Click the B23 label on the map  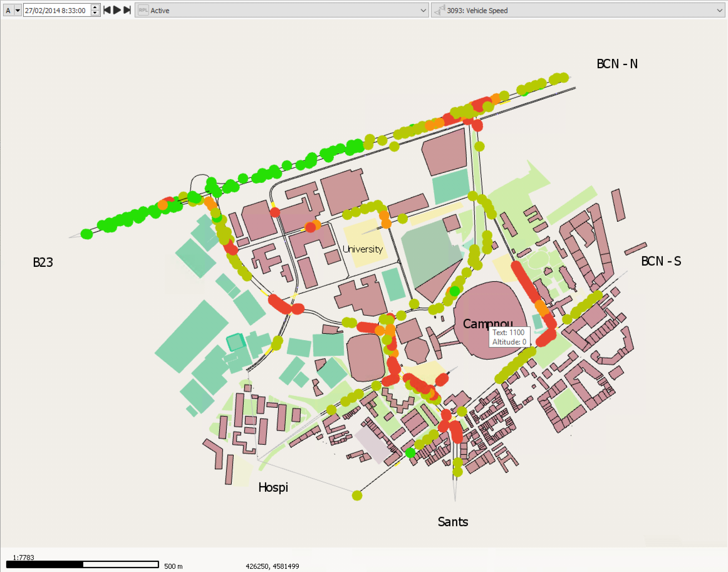pyautogui.click(x=43, y=263)
